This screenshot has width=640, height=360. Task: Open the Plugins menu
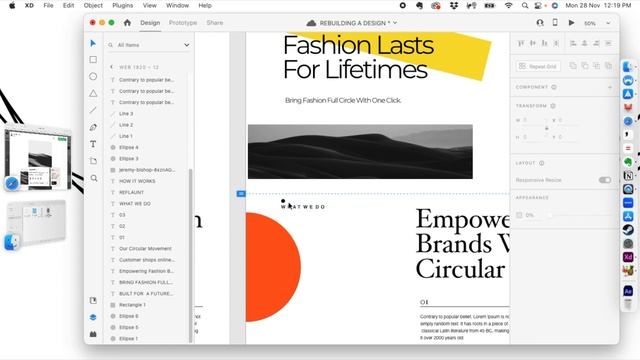point(122,5)
